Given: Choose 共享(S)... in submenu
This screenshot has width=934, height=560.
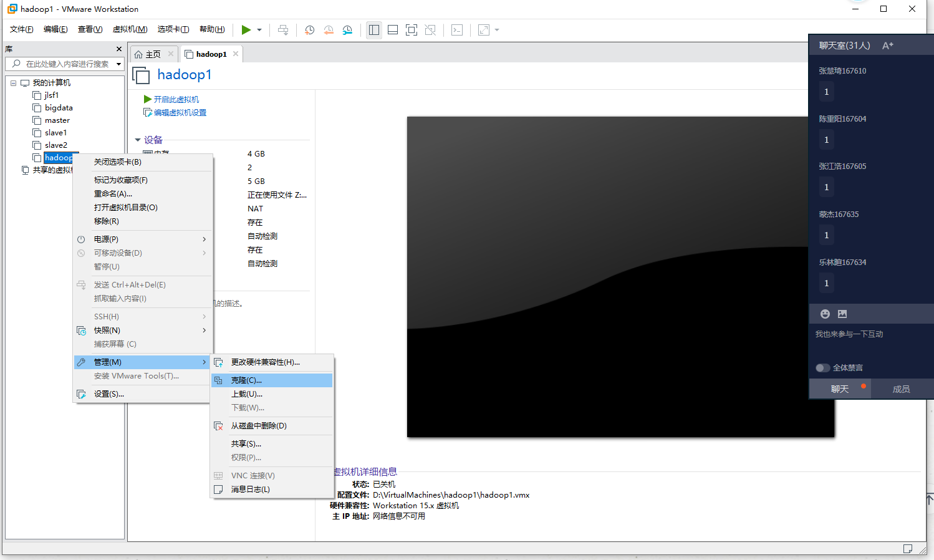Looking at the screenshot, I should [x=272, y=444].
